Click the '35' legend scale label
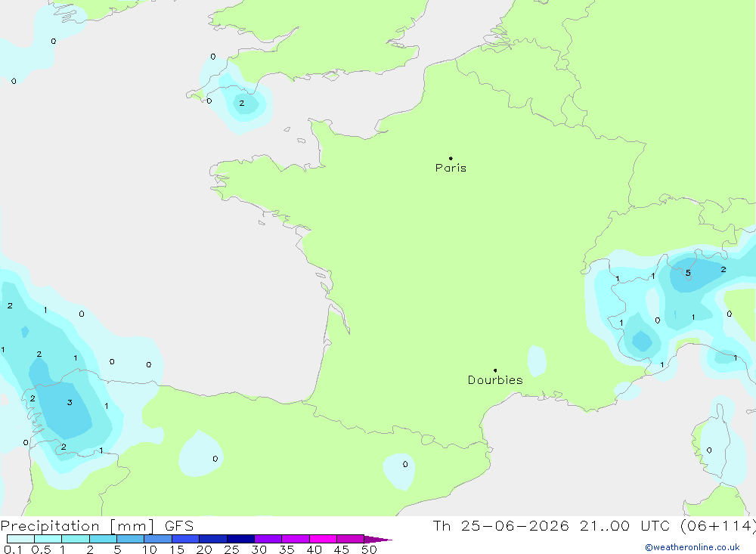Viewport: 756px width, 554px height. (287, 549)
